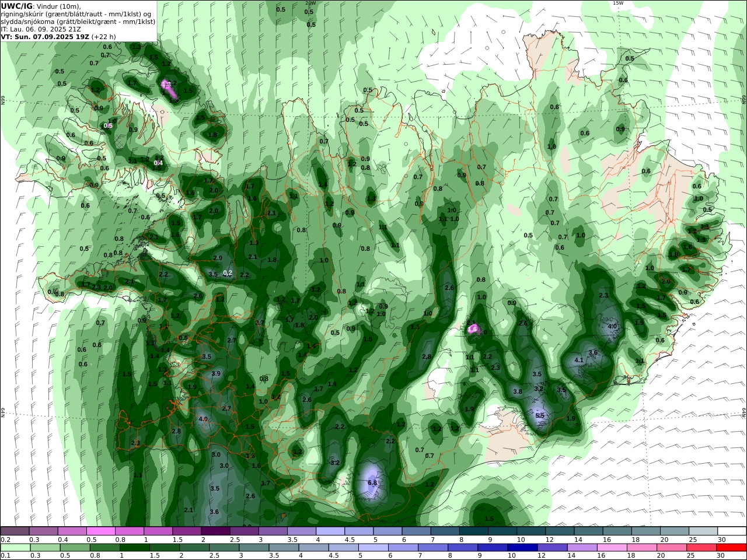Click the darkest green rain swatch labeled 1
Viewport: 747px width, 560px height.
point(135,548)
